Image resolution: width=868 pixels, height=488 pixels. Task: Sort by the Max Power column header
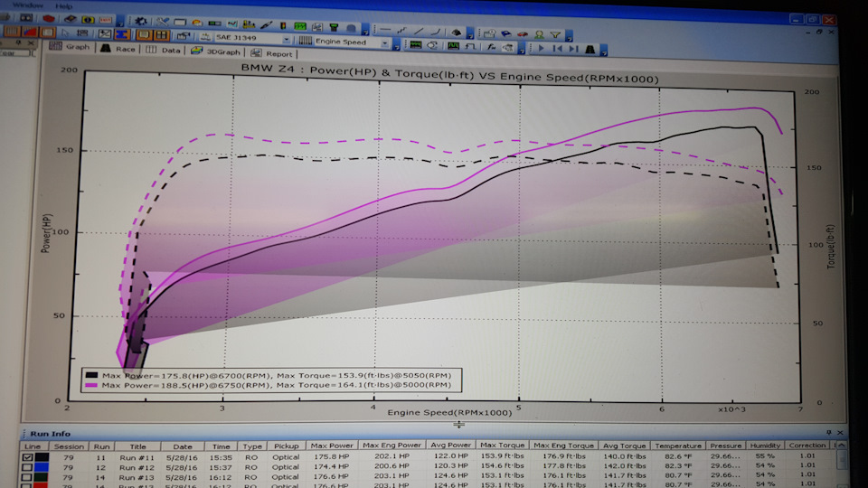tap(332, 446)
